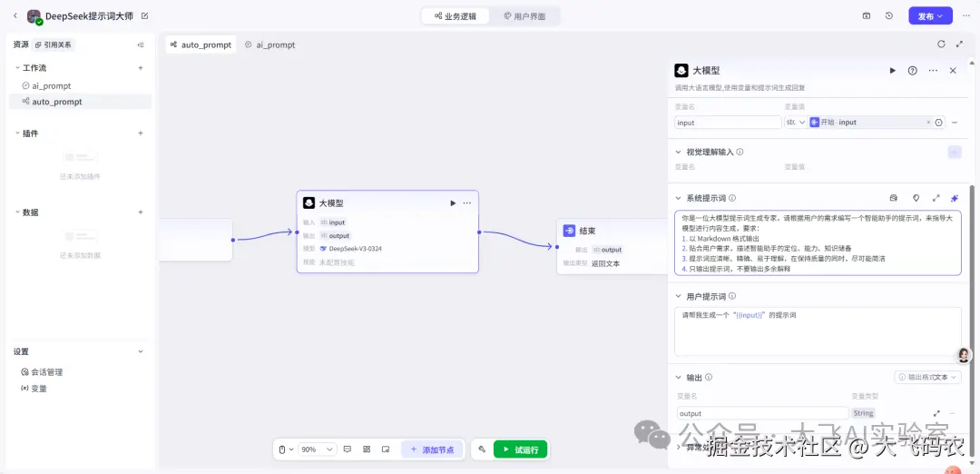This screenshot has height=474, width=980.
Task: Click the input variable name field
Action: click(x=728, y=123)
